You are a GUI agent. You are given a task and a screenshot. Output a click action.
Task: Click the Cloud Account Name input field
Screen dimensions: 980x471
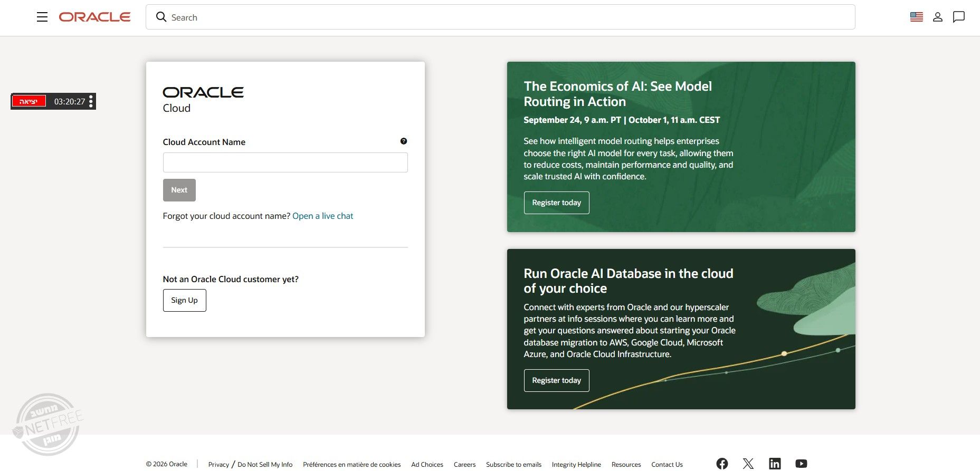[x=285, y=162]
